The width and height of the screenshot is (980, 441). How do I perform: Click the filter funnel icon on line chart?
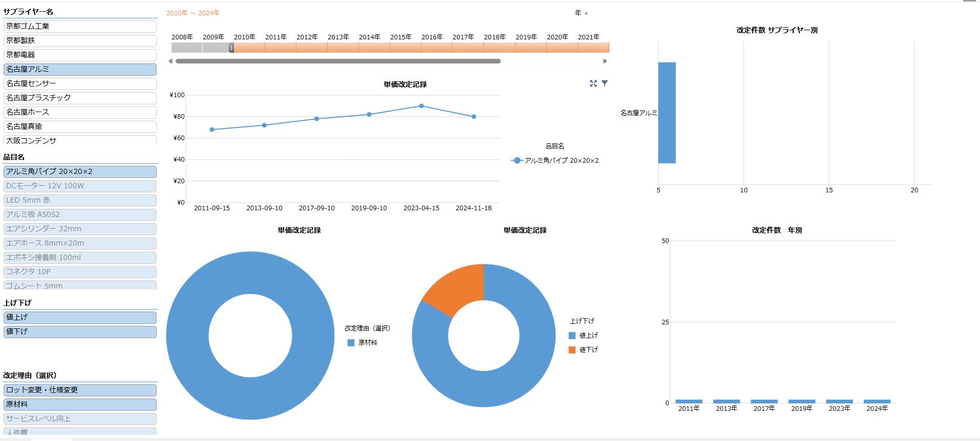click(605, 83)
